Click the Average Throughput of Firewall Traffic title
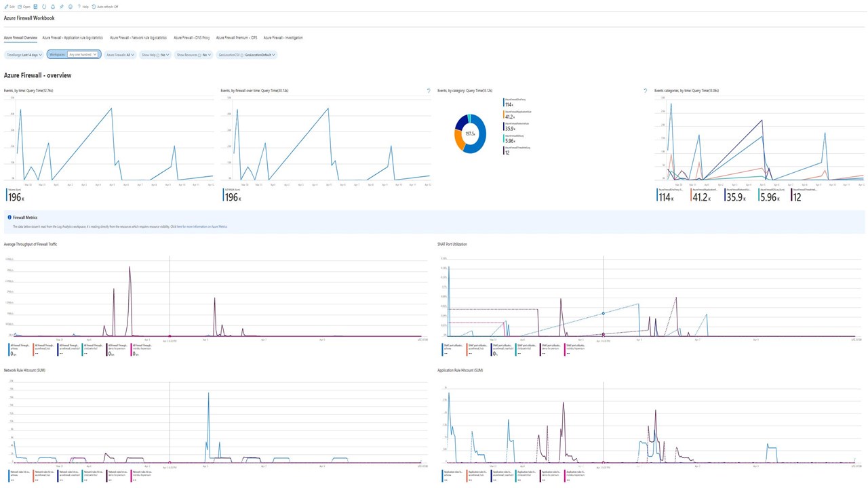 pos(31,244)
